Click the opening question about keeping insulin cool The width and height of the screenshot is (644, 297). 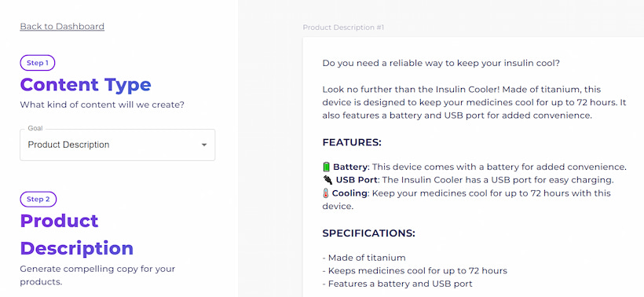tap(441, 64)
